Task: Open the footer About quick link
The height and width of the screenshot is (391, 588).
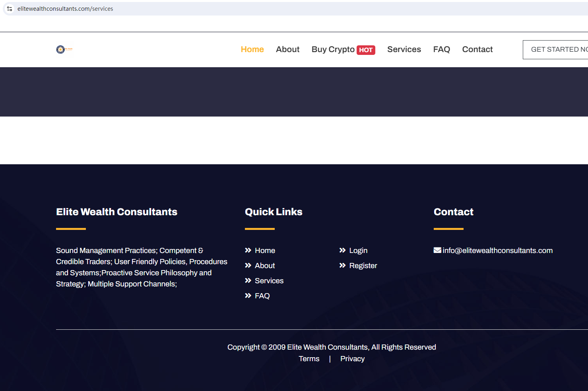Action: 265,265
